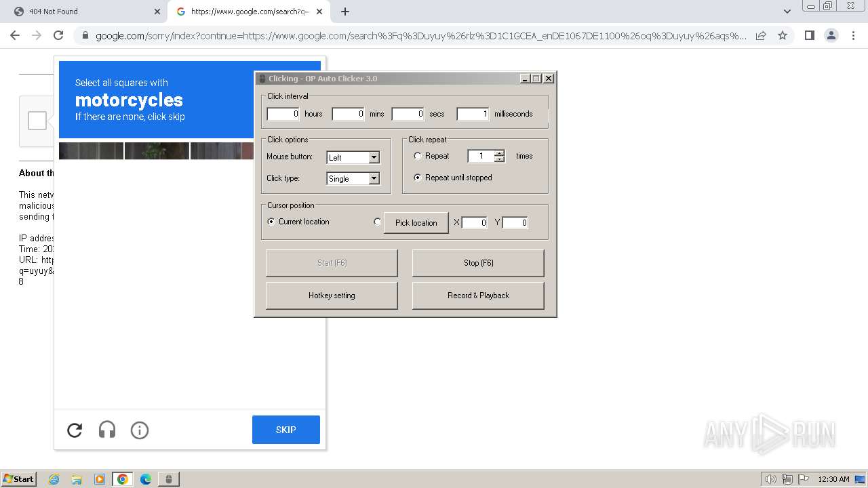Open Chrome three-dot menu
The image size is (868, 488).
pos(853,35)
